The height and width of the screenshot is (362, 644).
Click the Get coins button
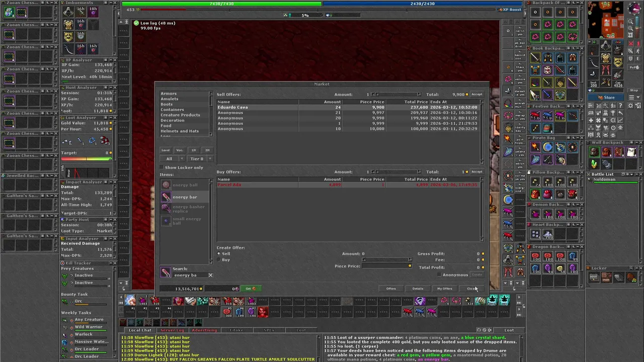tap(251, 289)
